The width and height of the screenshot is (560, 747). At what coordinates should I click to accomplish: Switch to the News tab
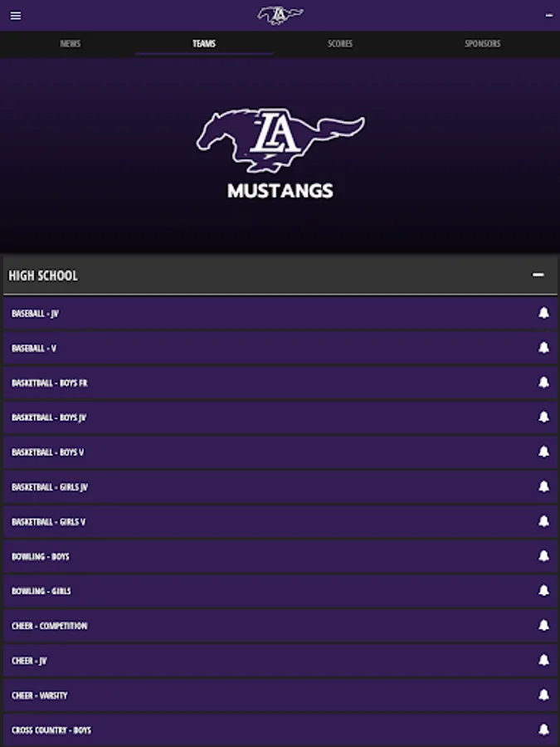pyautogui.click(x=70, y=44)
